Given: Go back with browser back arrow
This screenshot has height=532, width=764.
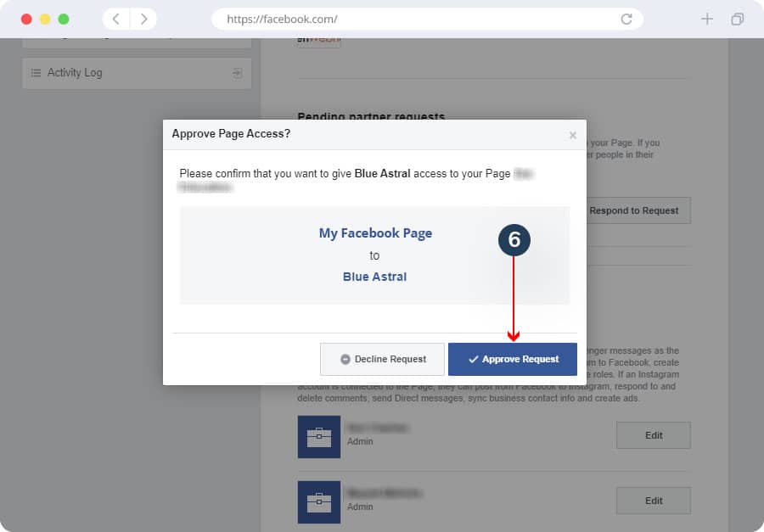Looking at the screenshot, I should 116,19.
